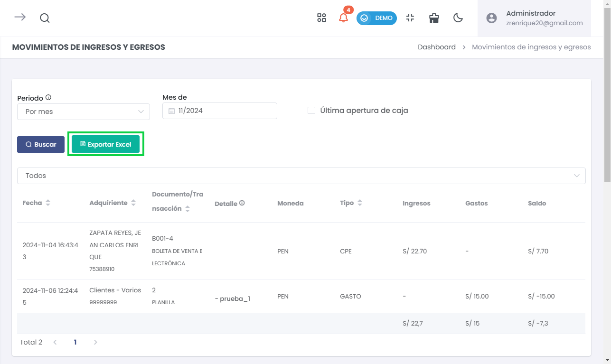Check the Última apertura de caja checkbox
611x364 pixels.
coord(311,111)
